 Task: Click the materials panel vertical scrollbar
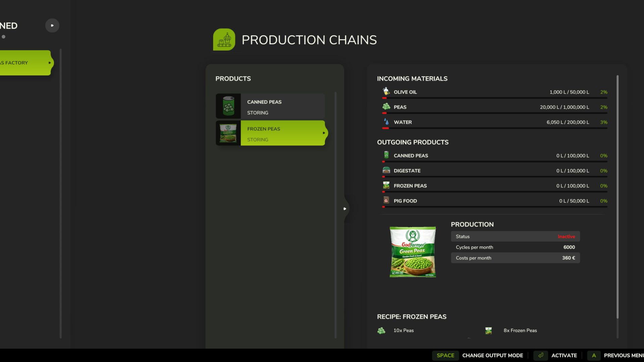click(x=618, y=197)
